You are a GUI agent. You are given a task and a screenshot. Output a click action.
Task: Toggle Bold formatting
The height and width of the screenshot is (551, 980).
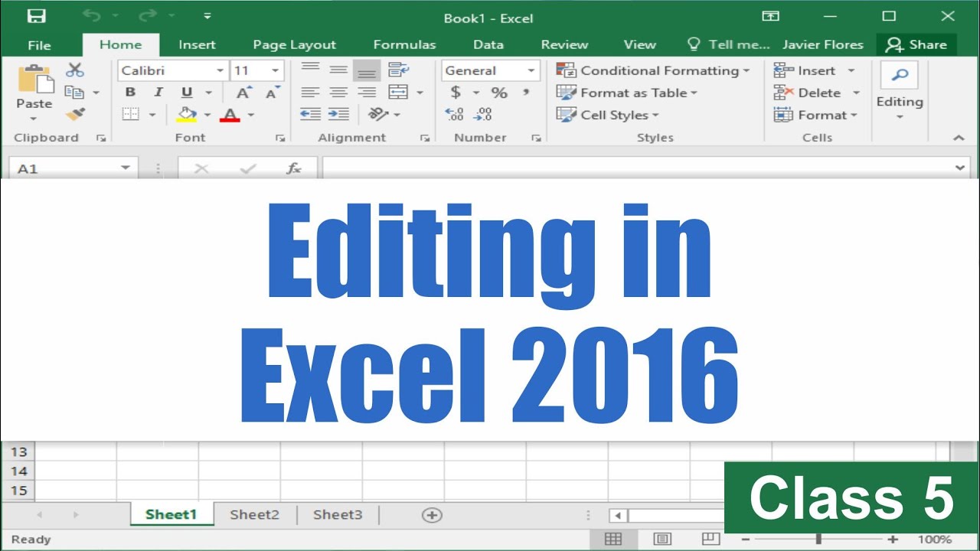click(x=130, y=93)
